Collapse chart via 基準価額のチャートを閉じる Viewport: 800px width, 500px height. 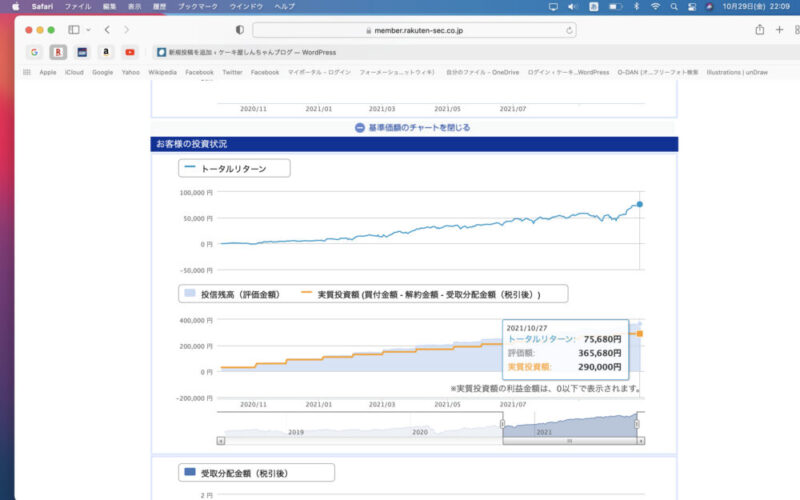click(x=412, y=128)
